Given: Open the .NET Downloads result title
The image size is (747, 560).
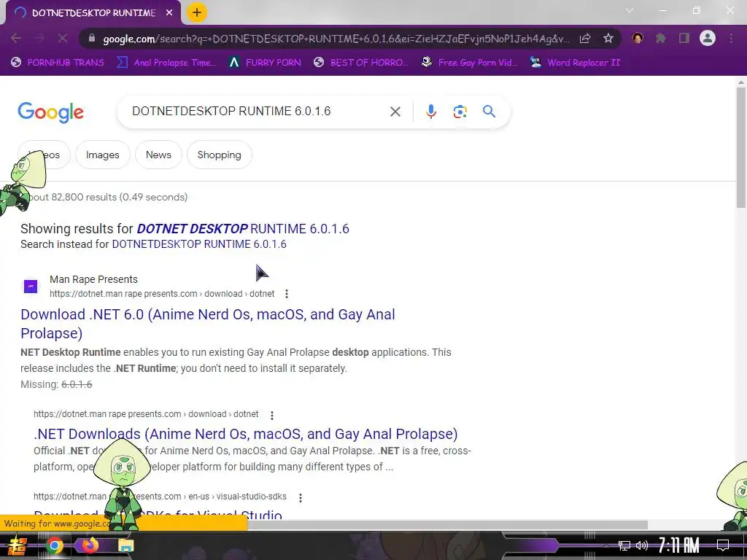Looking at the screenshot, I should [x=245, y=434].
